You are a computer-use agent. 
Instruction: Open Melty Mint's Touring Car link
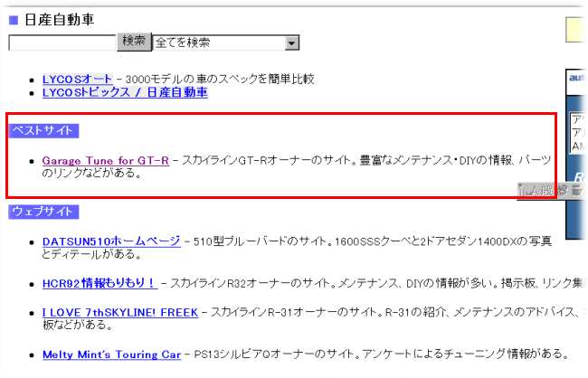coord(112,354)
